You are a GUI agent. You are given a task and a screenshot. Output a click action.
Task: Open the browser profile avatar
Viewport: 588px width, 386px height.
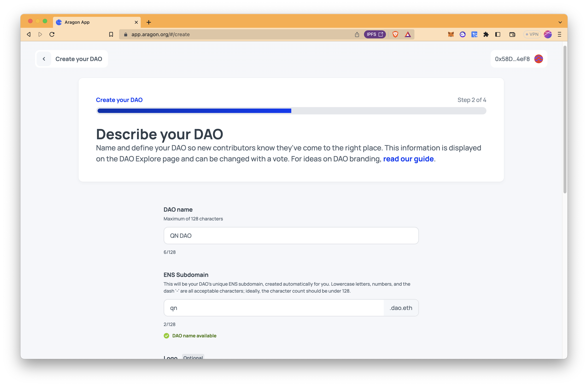tap(548, 34)
